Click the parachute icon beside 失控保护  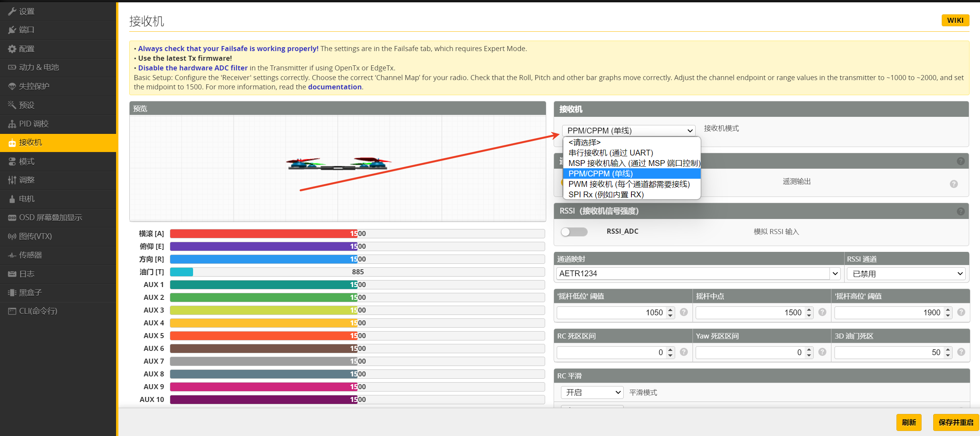[12, 86]
